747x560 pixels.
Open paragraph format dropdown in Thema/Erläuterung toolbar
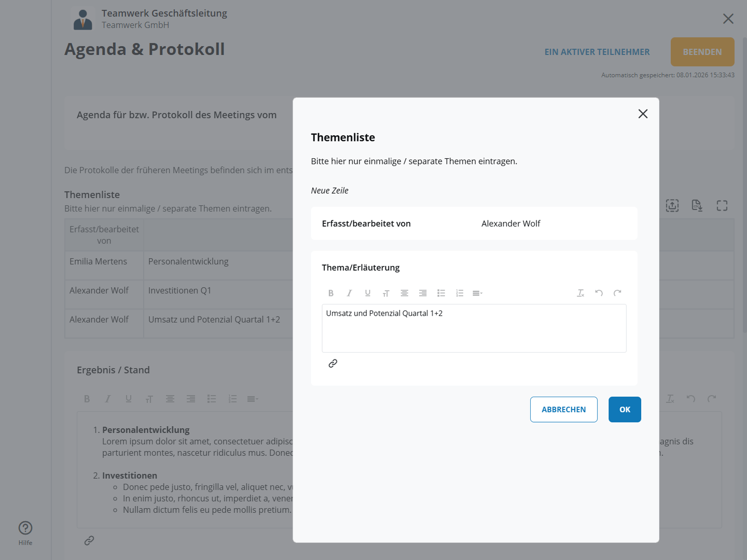(x=478, y=293)
